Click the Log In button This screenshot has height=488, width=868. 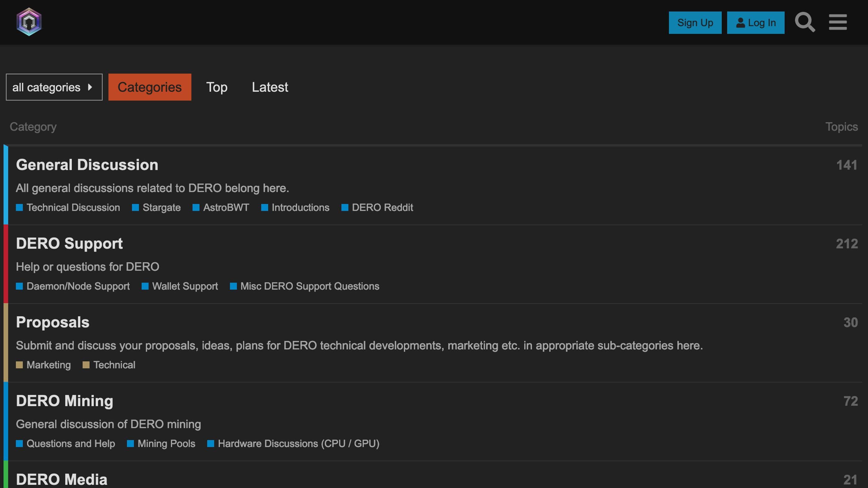(755, 23)
